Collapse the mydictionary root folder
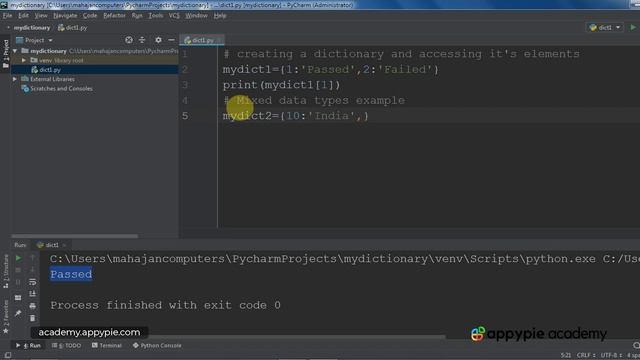Image resolution: width=640 pixels, height=360 pixels. point(15,51)
